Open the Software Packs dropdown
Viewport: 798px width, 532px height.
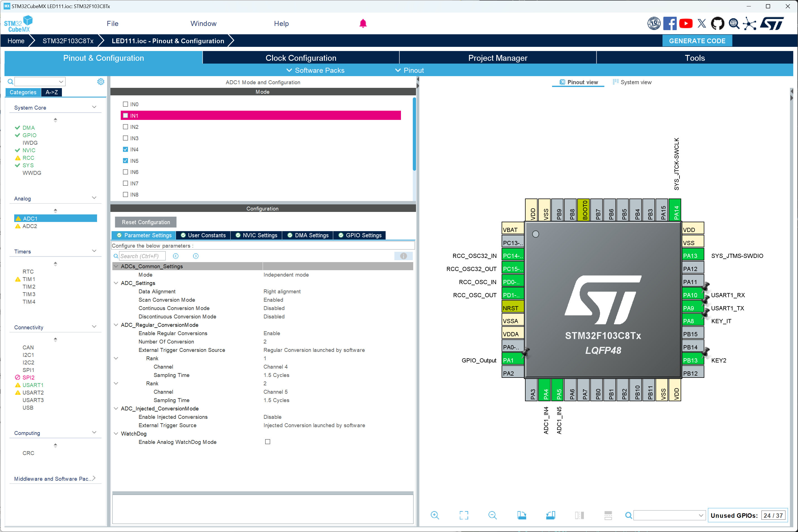pos(316,70)
